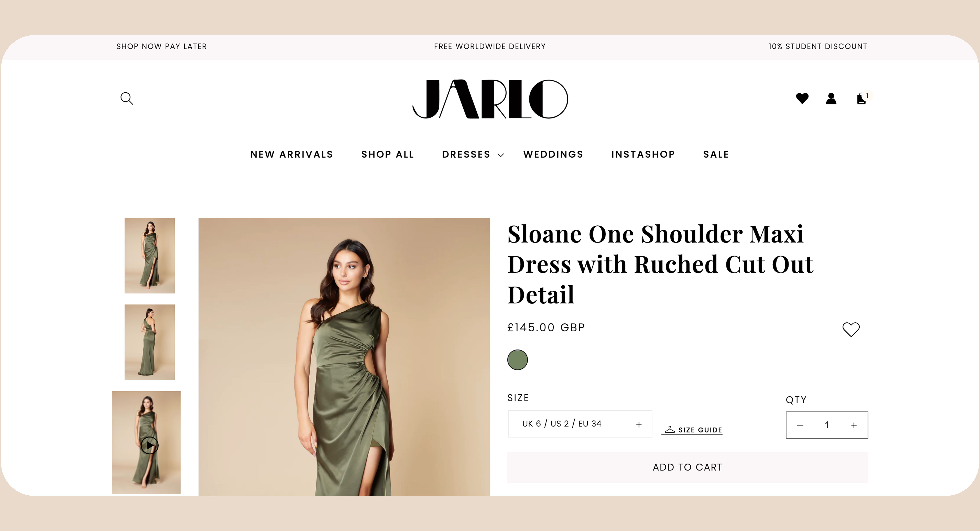Image resolution: width=980 pixels, height=531 pixels.
Task: Open the Weddings menu item
Action: [x=553, y=154]
